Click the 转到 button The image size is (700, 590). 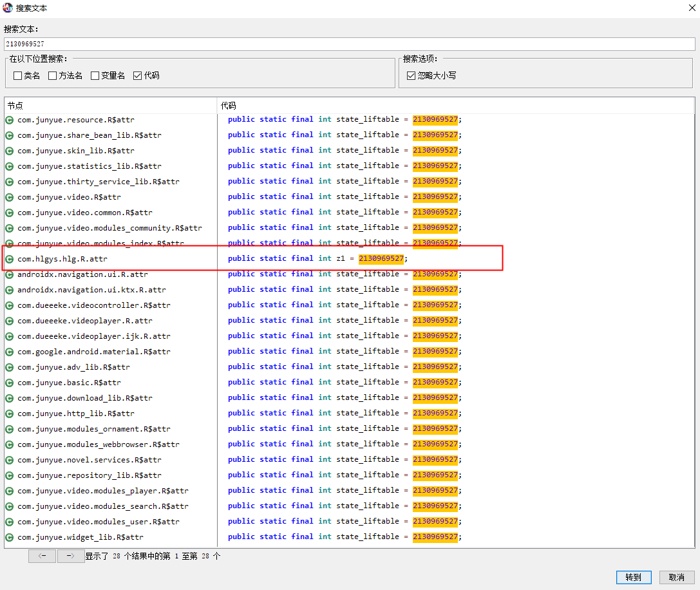[x=634, y=577]
